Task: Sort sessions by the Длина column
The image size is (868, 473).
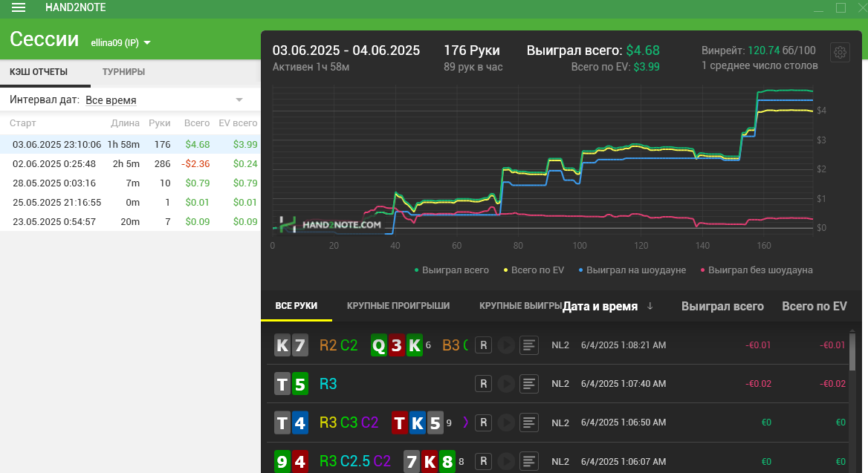Action: coord(125,123)
